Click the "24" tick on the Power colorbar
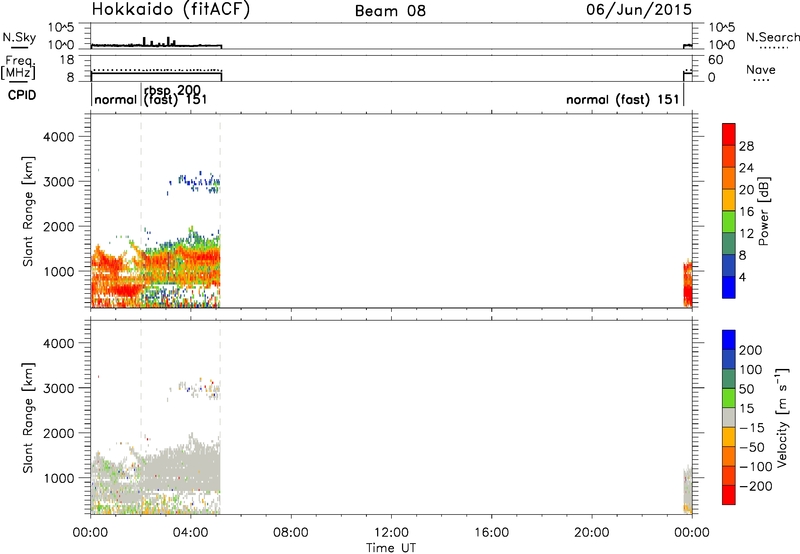Viewport: 800px width, 554px height. [746, 168]
